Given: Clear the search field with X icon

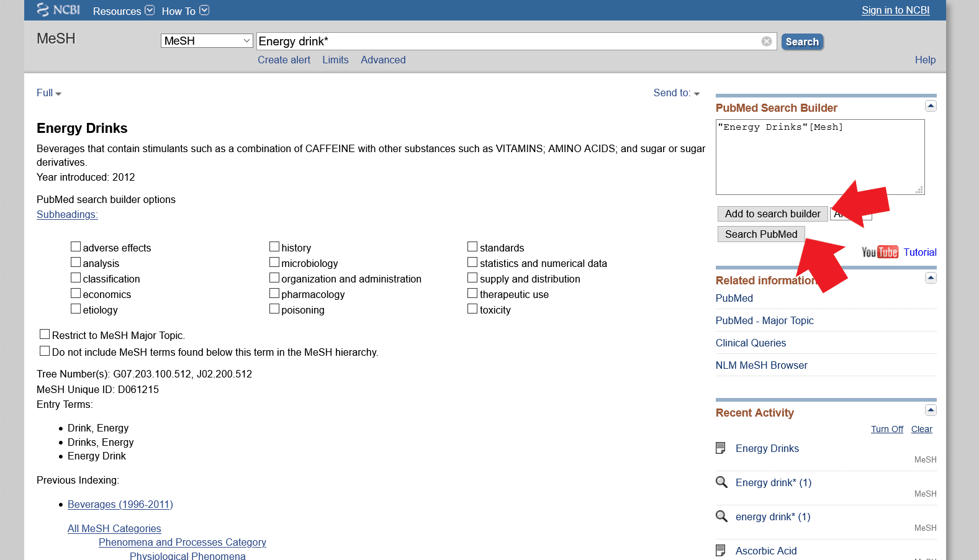Looking at the screenshot, I should click(767, 41).
